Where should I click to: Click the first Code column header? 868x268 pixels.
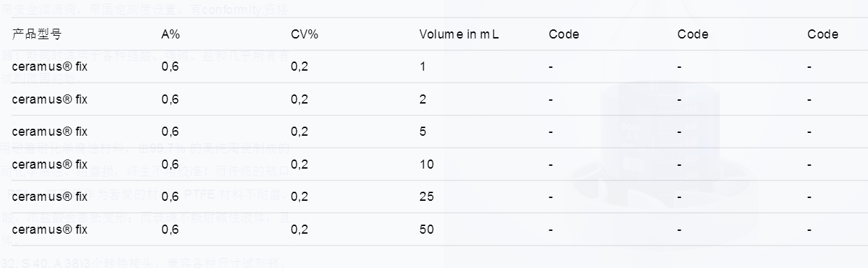coord(564,34)
